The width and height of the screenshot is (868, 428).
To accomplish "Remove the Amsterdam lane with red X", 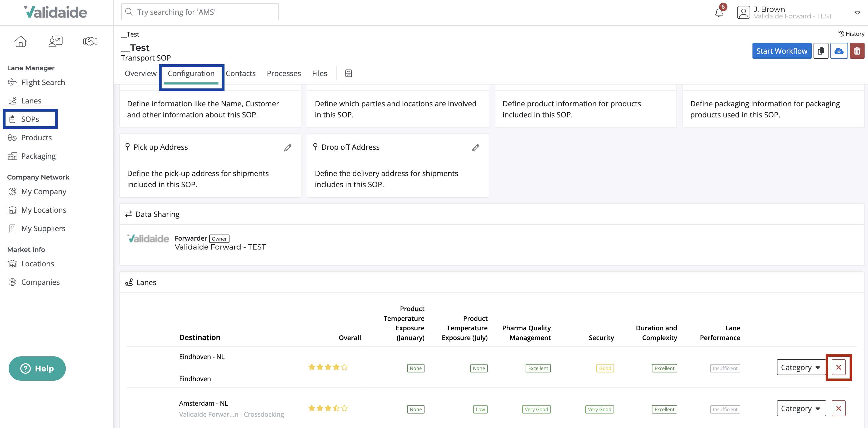I will pos(838,409).
